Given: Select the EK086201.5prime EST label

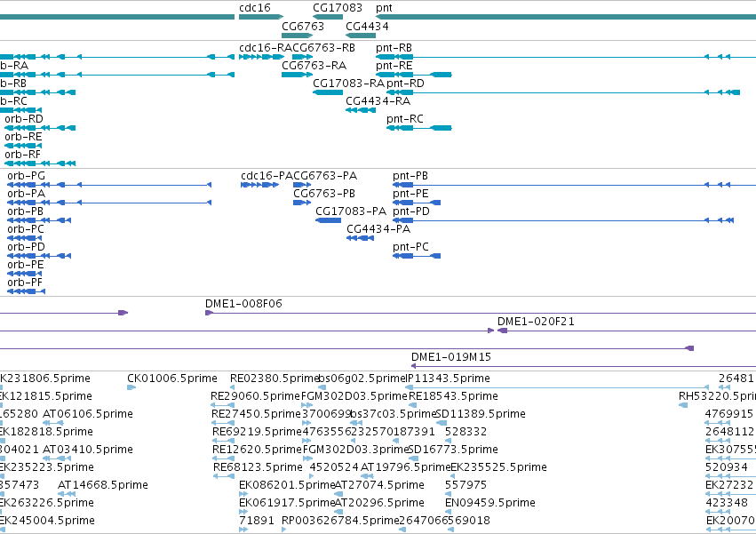Looking at the screenshot, I should tap(287, 485).
